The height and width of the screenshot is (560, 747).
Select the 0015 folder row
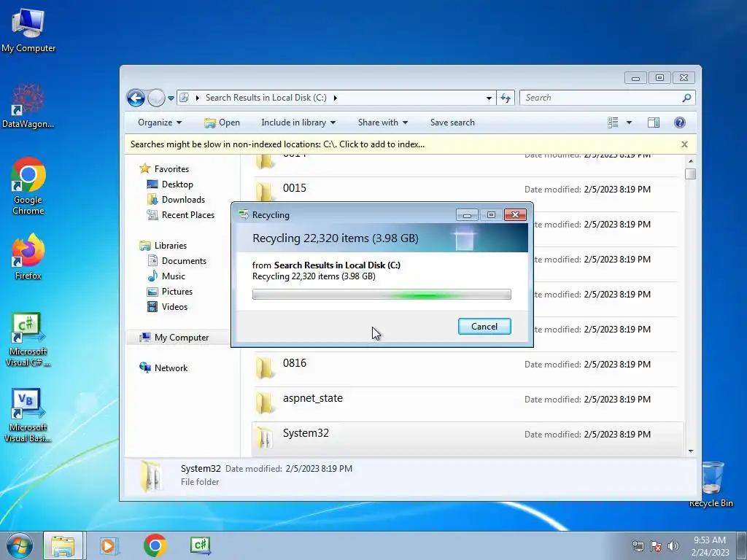467,194
